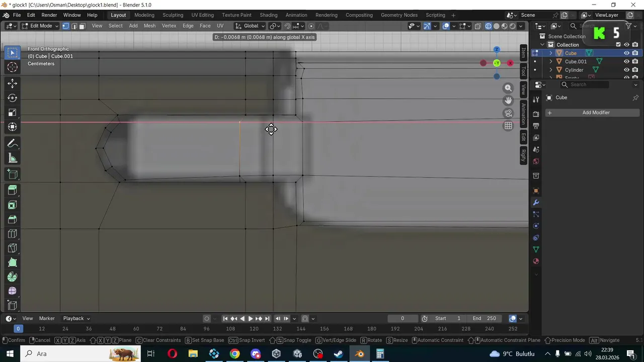Screen dimensions: 644x362
Task: Switch to wireframe viewport shading
Action: click(488, 26)
